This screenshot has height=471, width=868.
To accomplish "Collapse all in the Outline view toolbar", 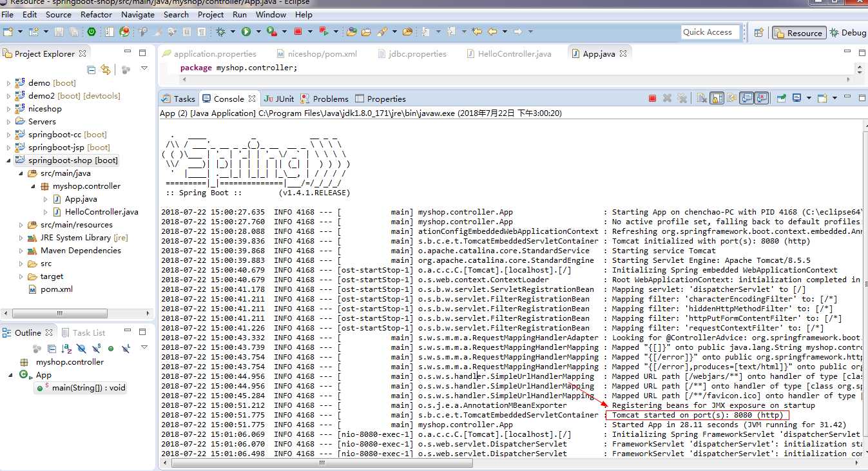I will (x=52, y=349).
